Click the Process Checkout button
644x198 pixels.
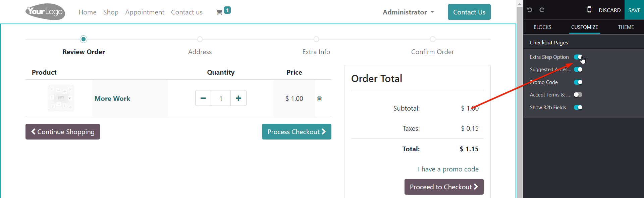[297, 132]
